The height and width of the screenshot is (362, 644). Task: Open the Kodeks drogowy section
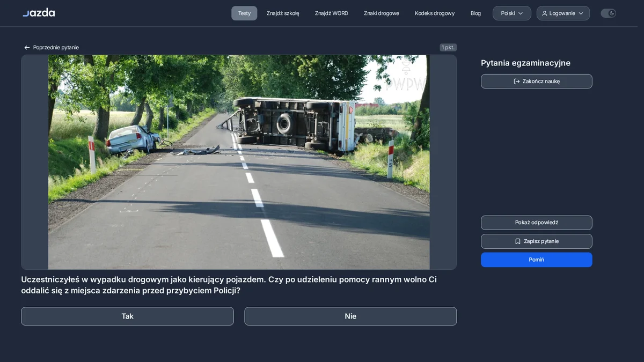click(435, 13)
